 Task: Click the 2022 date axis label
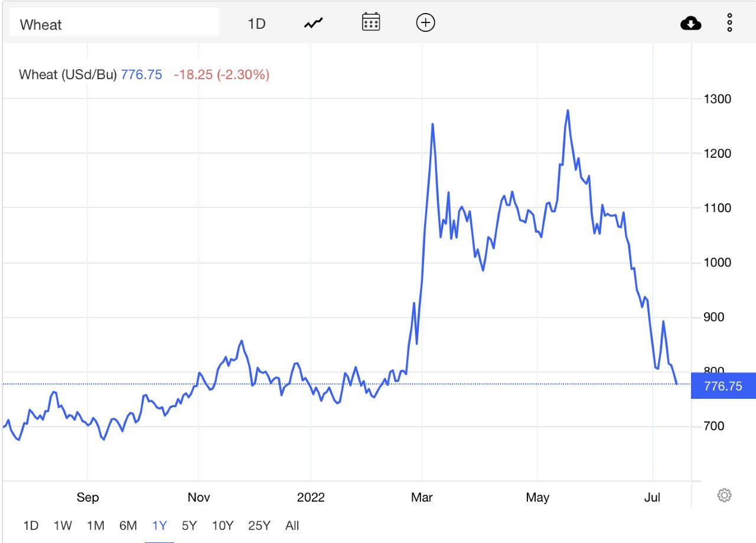point(311,498)
